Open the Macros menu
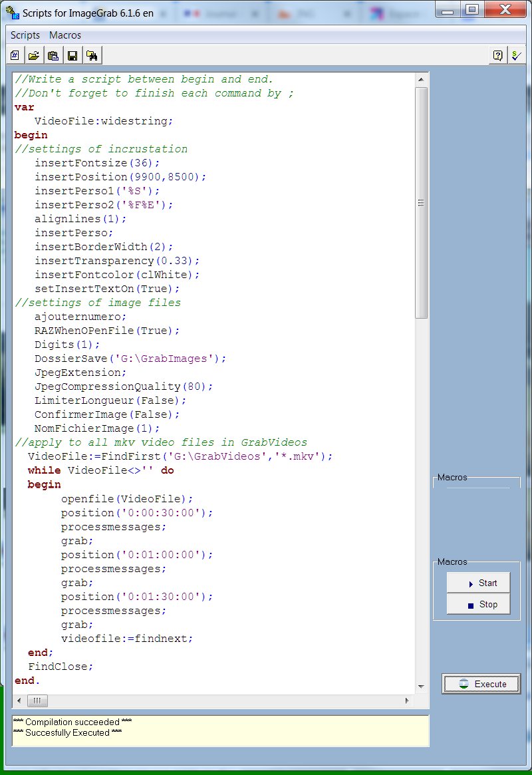 coord(65,35)
